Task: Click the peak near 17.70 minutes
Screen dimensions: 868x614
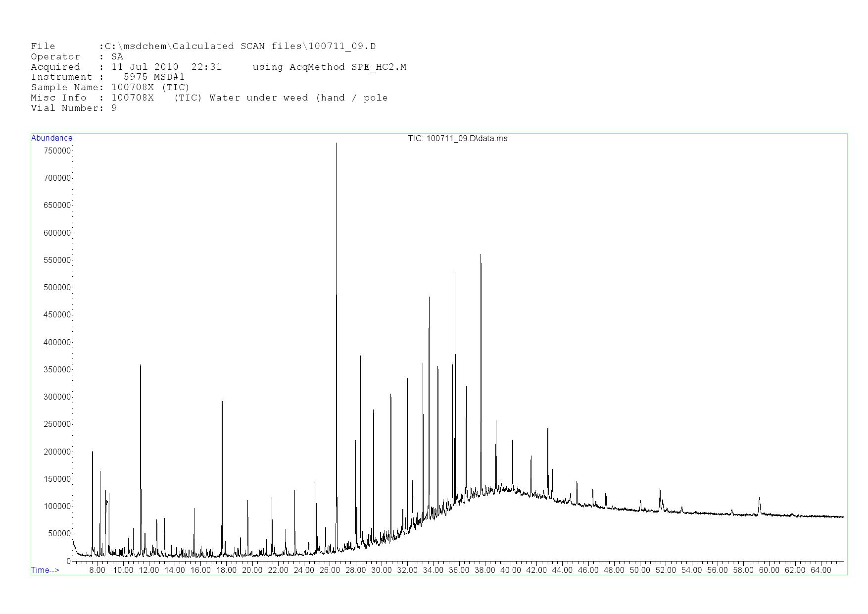Action: tap(222, 400)
